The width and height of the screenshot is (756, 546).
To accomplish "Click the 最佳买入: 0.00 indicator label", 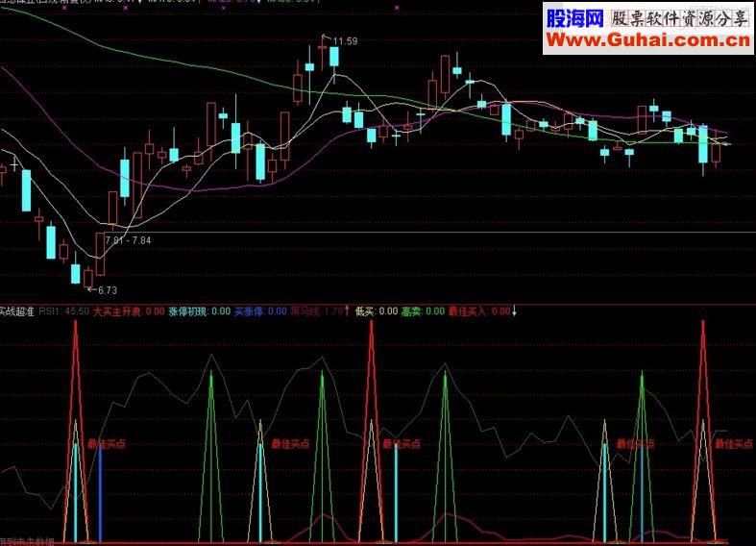I will coord(479,311).
